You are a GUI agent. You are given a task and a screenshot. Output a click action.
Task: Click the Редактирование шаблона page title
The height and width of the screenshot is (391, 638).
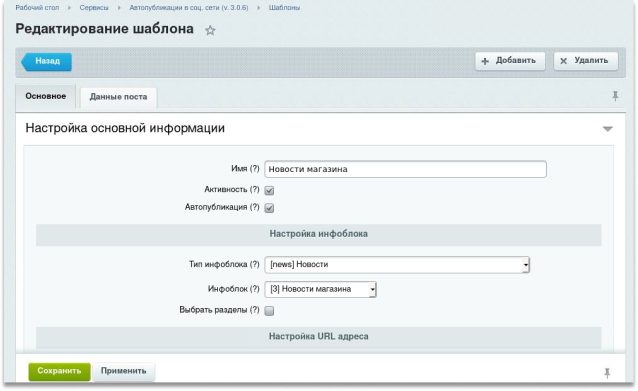point(105,29)
